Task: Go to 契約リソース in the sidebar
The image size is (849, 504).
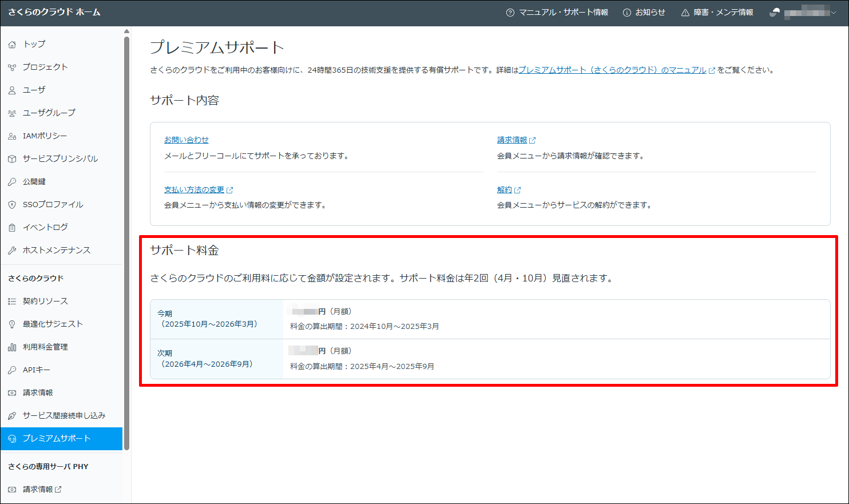Action: pyautogui.click(x=45, y=301)
